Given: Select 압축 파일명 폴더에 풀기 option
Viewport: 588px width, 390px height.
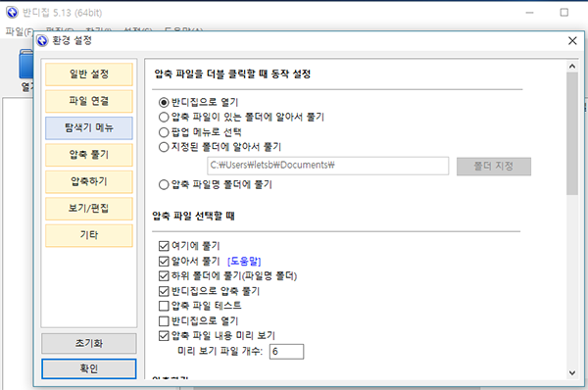Looking at the screenshot, I should coord(164,184).
